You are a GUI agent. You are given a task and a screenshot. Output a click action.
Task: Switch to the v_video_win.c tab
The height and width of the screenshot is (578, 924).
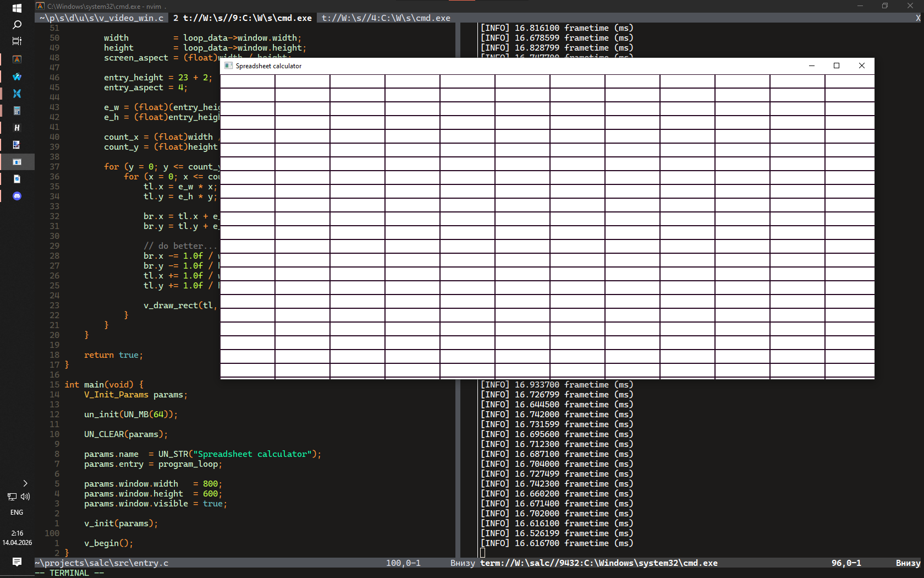pos(101,18)
